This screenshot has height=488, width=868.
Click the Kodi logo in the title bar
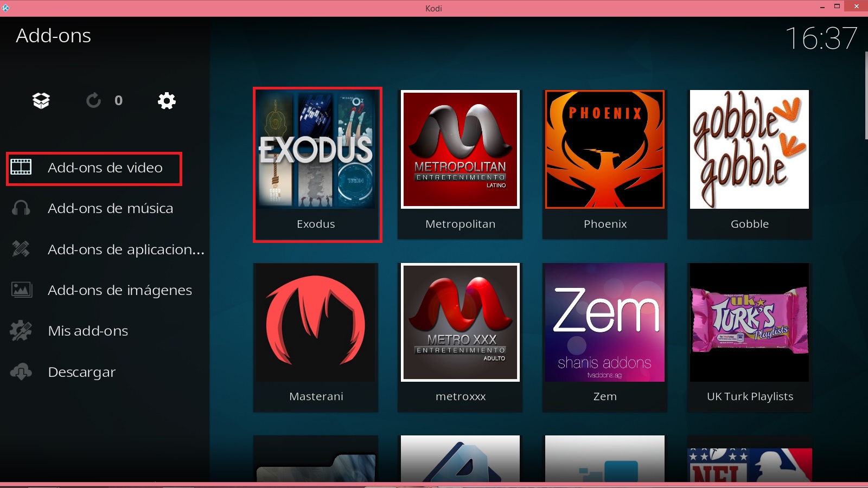pyautogui.click(x=7, y=8)
